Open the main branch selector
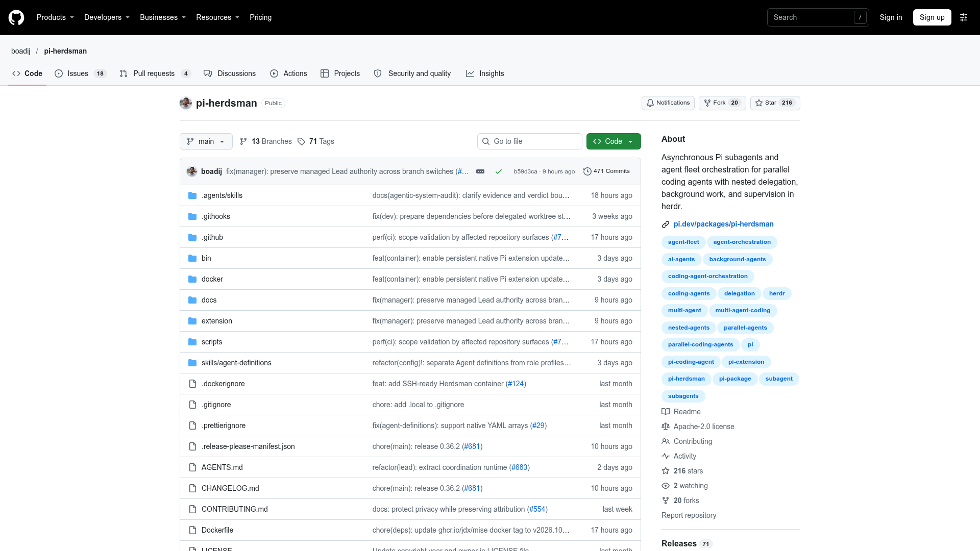The height and width of the screenshot is (551, 980). [x=206, y=141]
